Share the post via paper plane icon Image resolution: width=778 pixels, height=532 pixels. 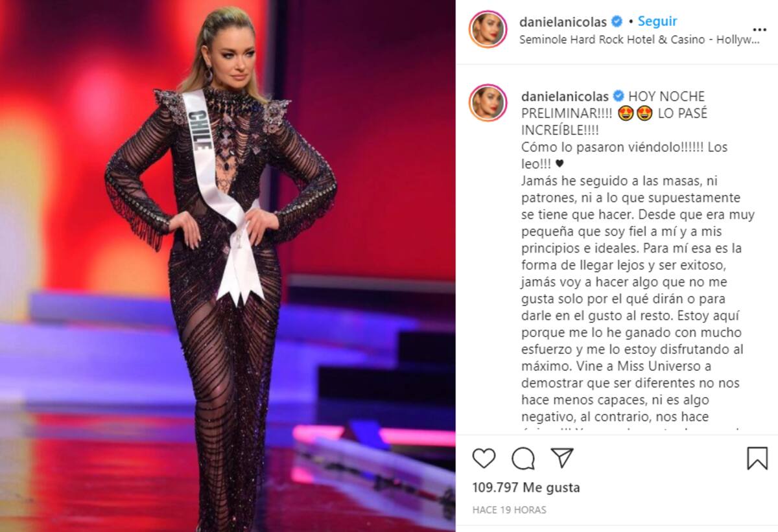562,457
